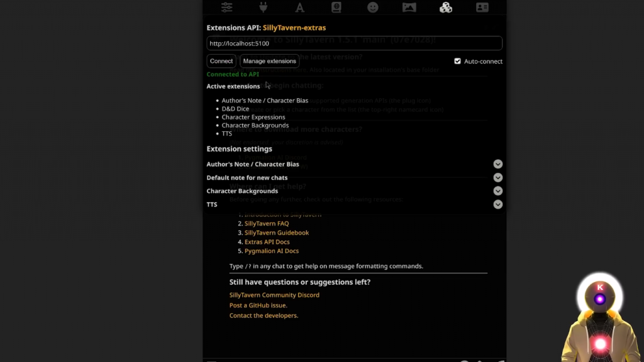Open the Pygmalion AI Docs link
The width and height of the screenshot is (644, 362).
[272, 251]
